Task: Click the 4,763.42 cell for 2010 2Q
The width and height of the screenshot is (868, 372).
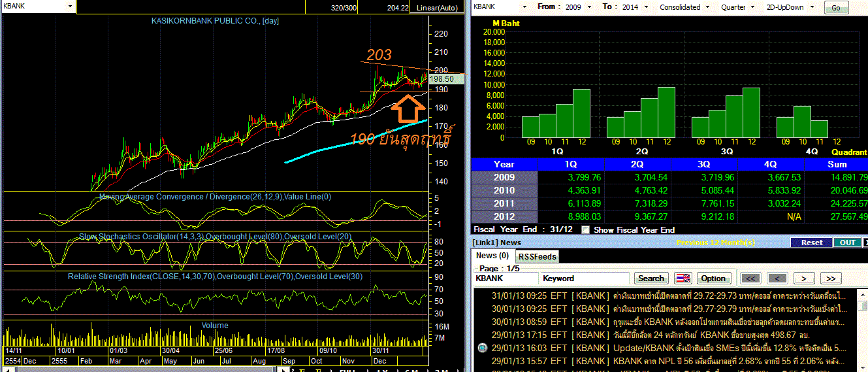Action: pos(637,190)
